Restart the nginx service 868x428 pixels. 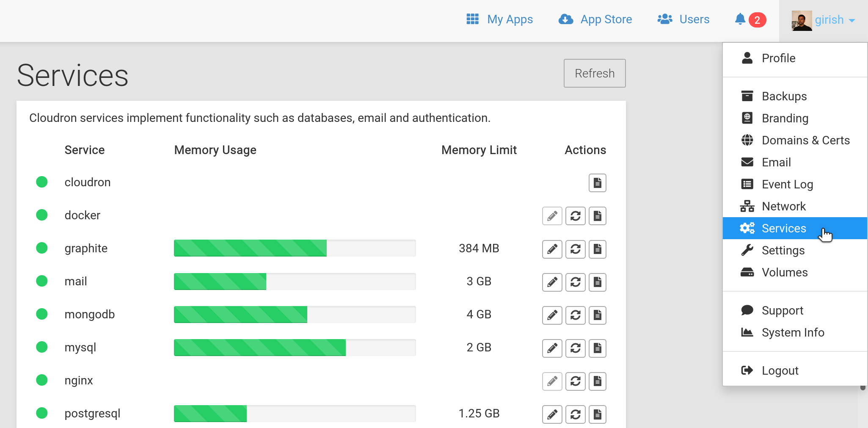coord(575,381)
